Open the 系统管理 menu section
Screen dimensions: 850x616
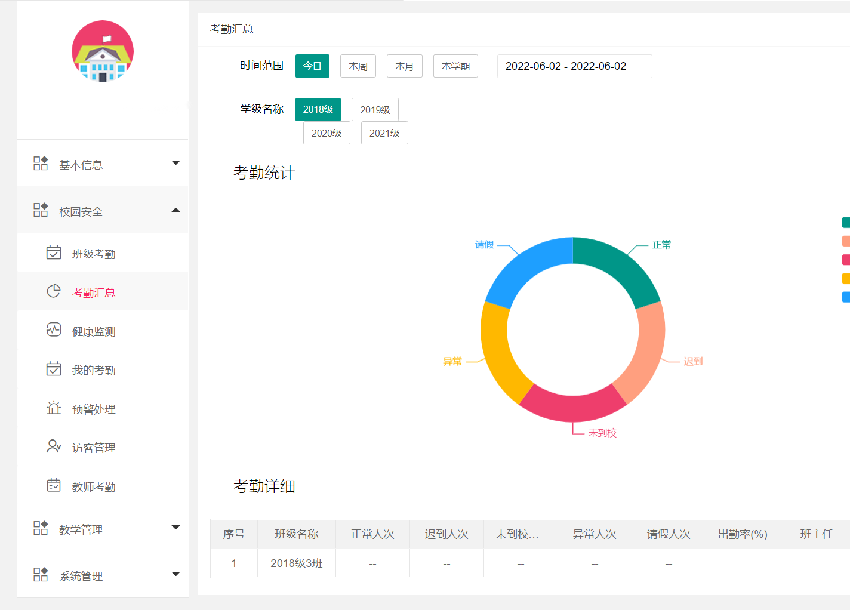point(81,576)
